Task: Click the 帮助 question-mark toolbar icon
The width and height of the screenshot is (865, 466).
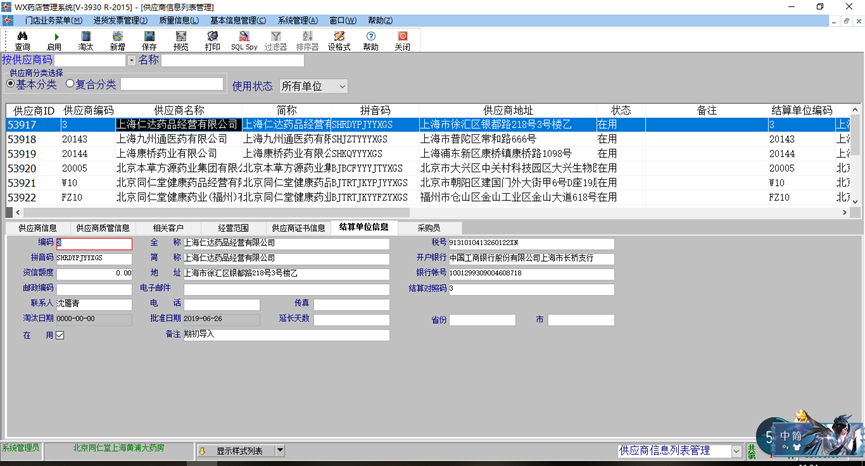Action: 371,41
